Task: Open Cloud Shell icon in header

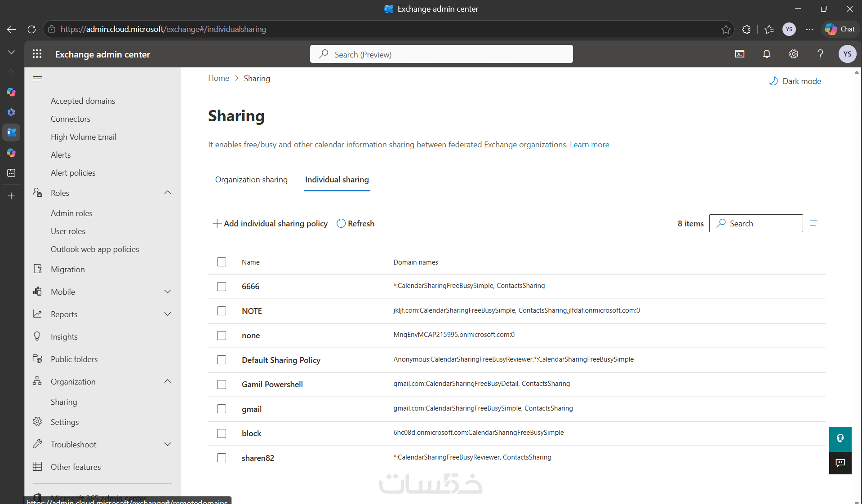Action: 740,54
